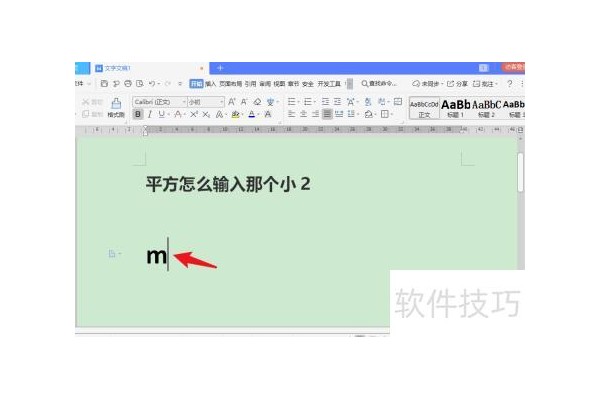Click the Increase Font Size icon

click(x=232, y=102)
